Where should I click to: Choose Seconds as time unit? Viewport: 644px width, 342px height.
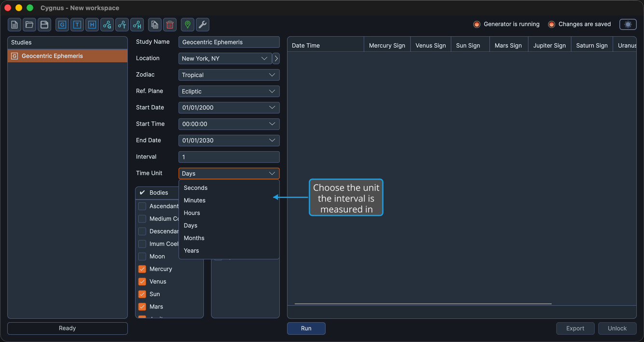click(229, 188)
